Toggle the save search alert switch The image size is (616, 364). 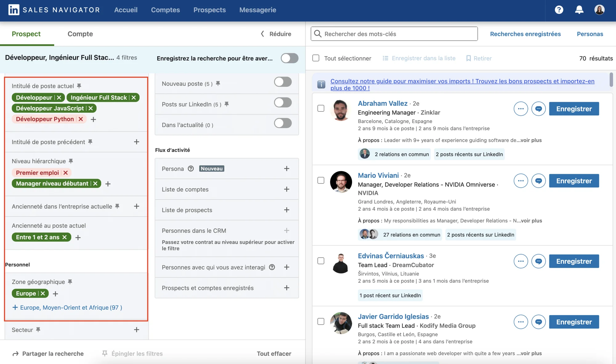pos(290,58)
